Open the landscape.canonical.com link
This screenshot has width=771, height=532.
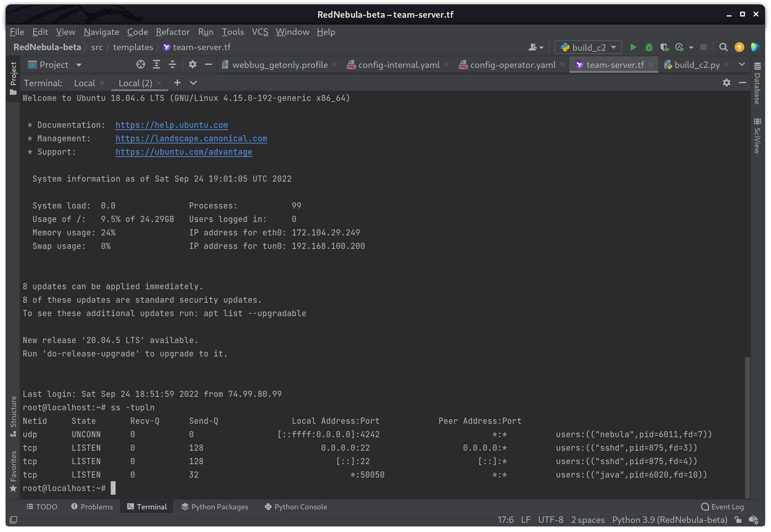pyautogui.click(x=191, y=138)
